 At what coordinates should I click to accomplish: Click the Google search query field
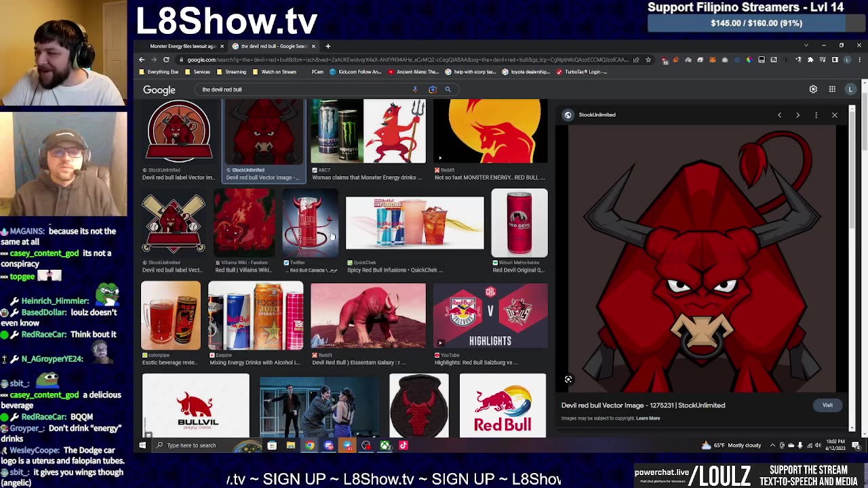(305, 89)
